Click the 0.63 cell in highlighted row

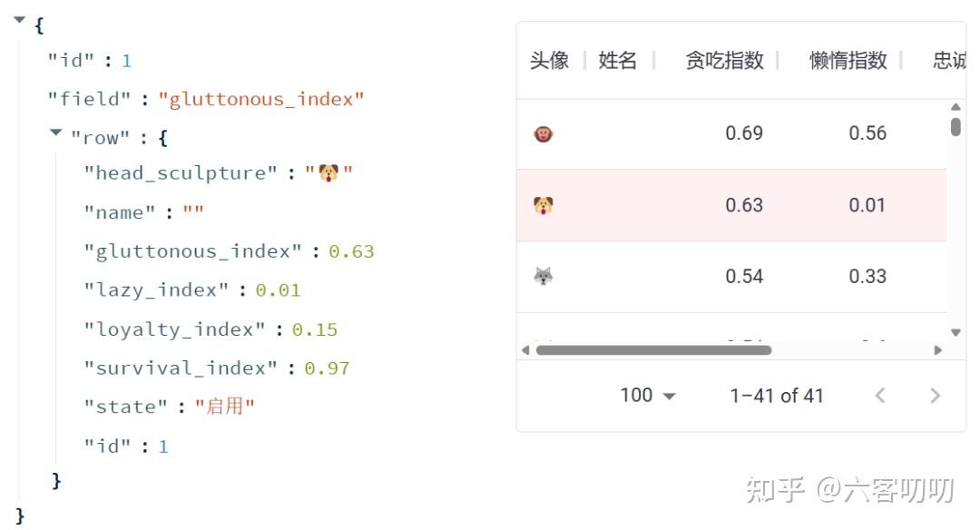[744, 205]
